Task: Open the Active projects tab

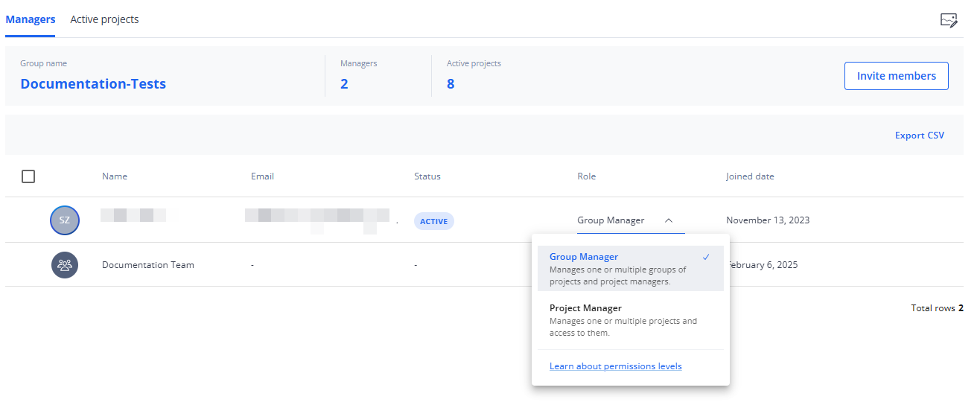Action: pos(104,19)
